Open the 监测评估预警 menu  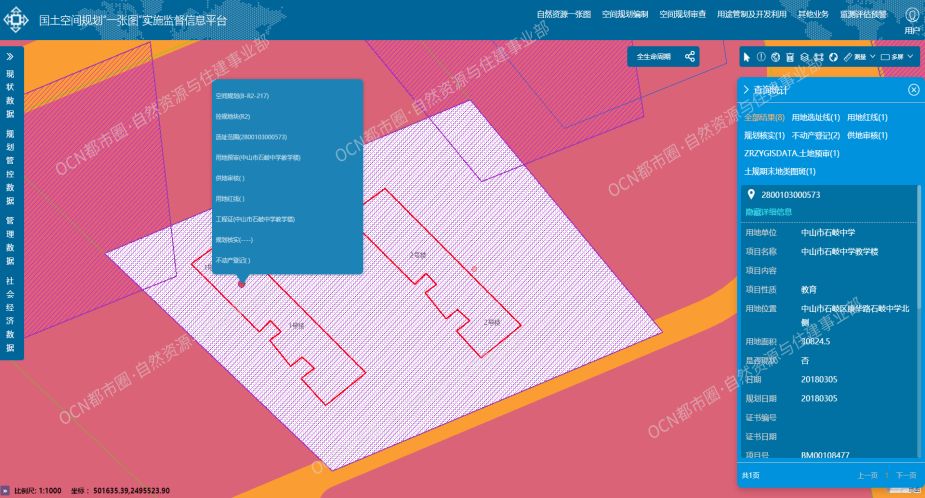pyautogui.click(x=863, y=14)
